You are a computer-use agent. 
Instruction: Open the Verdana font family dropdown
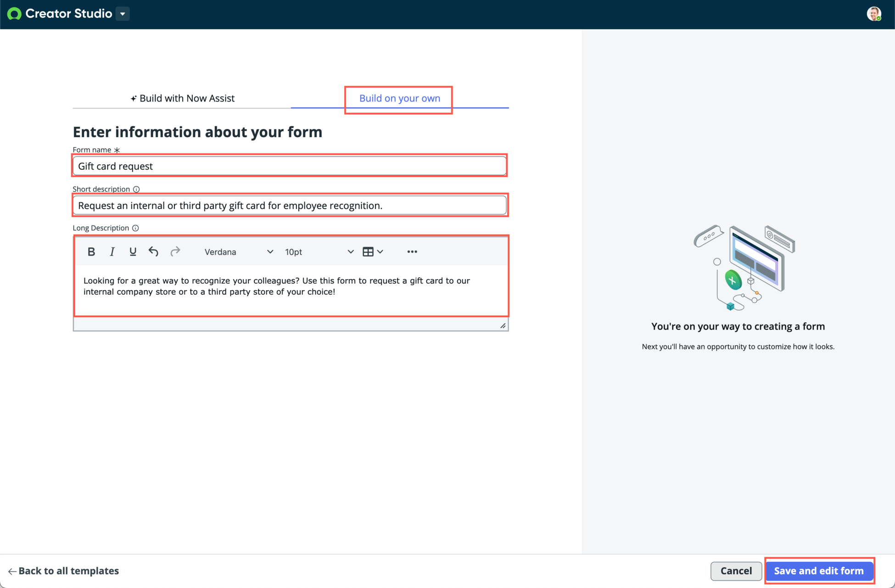click(238, 252)
